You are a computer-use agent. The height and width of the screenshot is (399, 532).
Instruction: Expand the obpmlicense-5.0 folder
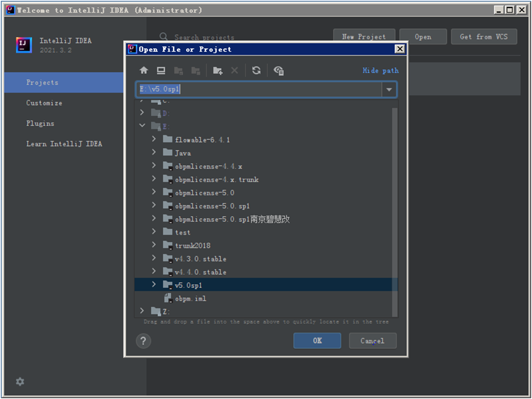click(x=154, y=192)
